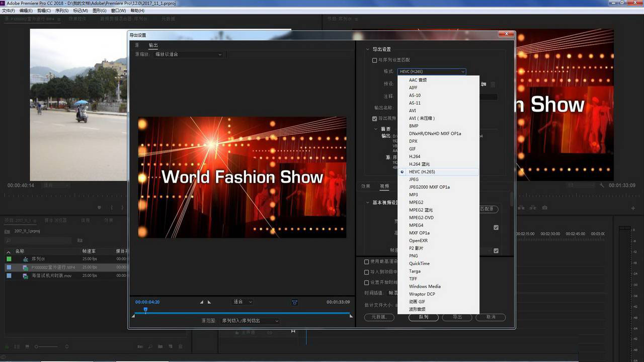This screenshot has height=362, width=644.
Task: Open the 序列(S) menu
Action: point(62,11)
